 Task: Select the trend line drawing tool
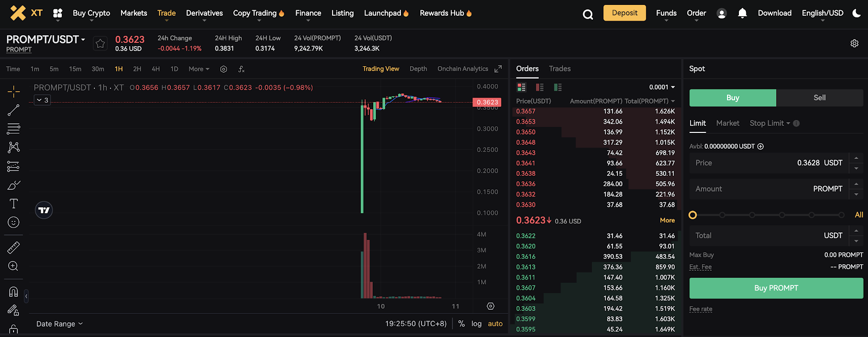click(14, 110)
